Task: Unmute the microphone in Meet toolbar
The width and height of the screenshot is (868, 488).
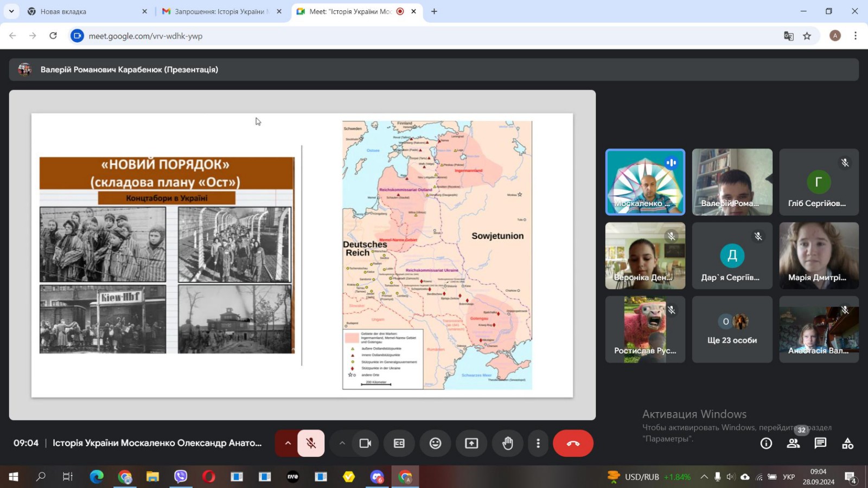Action: [x=311, y=443]
